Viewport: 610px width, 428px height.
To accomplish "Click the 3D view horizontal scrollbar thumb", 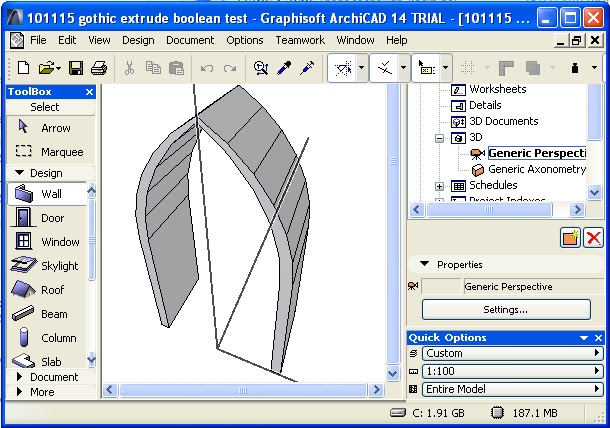I will click(243, 390).
